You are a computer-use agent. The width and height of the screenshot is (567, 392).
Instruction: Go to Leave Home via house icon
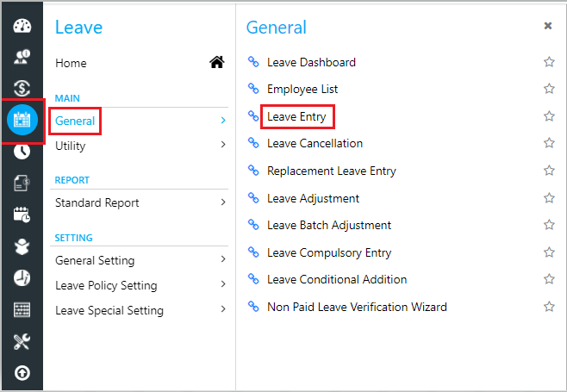point(217,62)
